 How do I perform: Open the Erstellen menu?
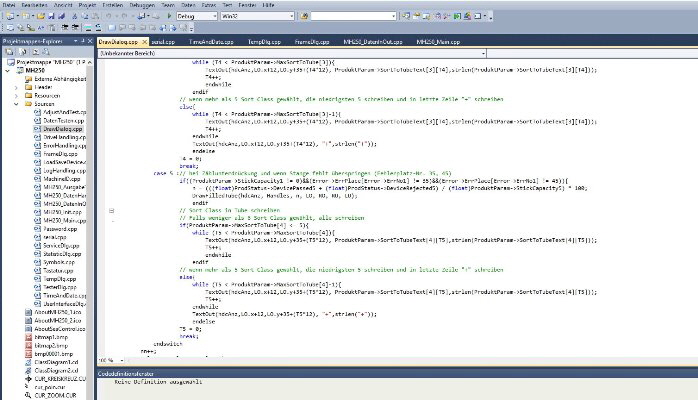pyautogui.click(x=113, y=5)
